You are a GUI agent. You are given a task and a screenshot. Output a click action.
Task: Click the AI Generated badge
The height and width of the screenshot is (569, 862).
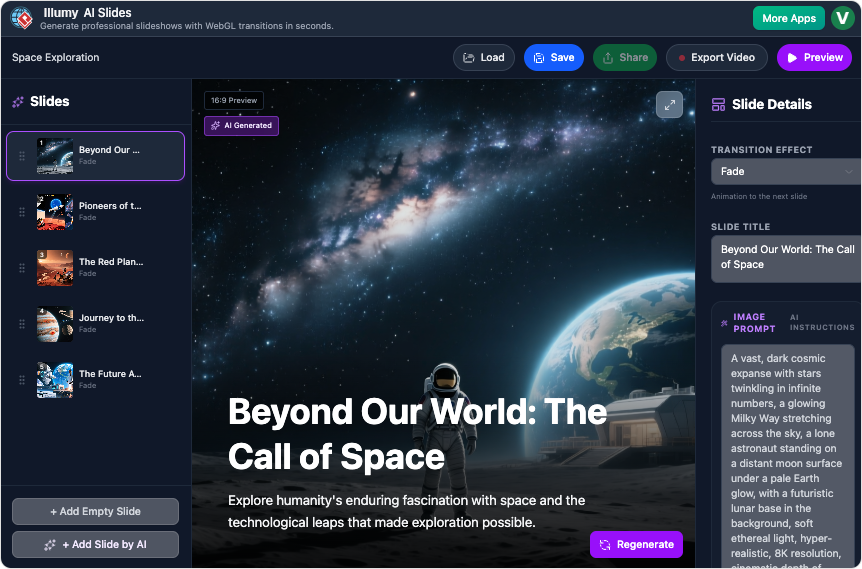coord(241,126)
